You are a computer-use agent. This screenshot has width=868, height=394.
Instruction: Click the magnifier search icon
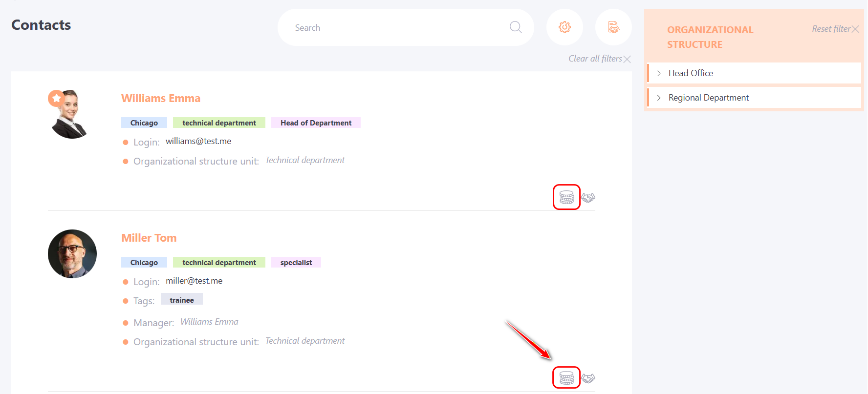coord(516,27)
